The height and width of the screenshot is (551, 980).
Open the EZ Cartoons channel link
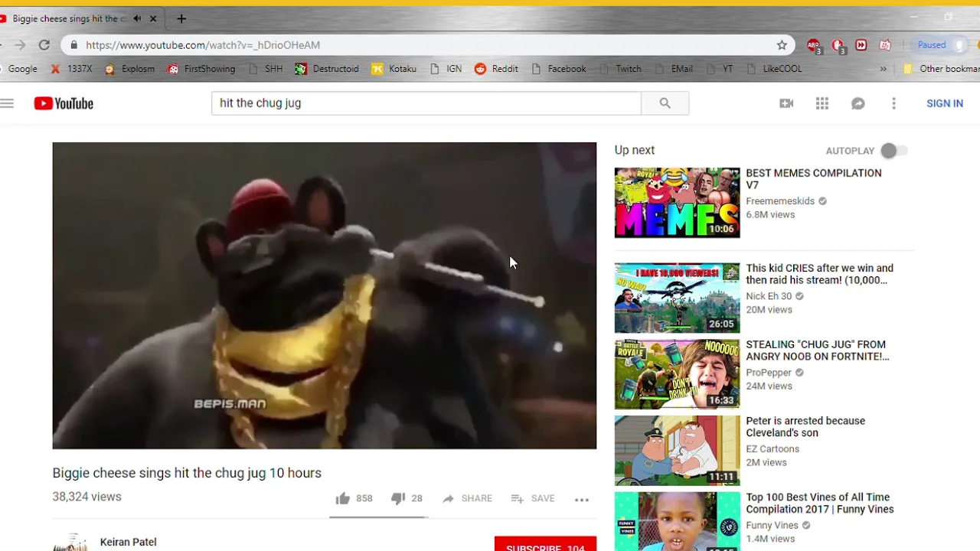click(773, 449)
